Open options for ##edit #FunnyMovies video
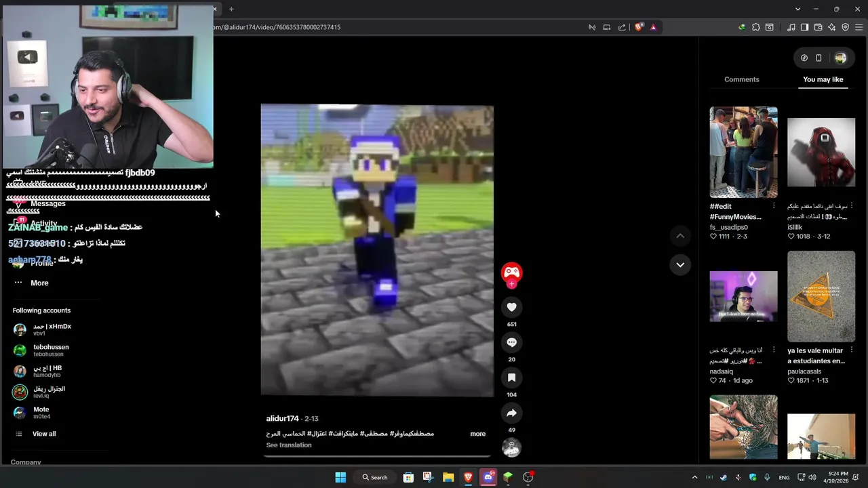The height and width of the screenshot is (488, 868). [x=774, y=206]
